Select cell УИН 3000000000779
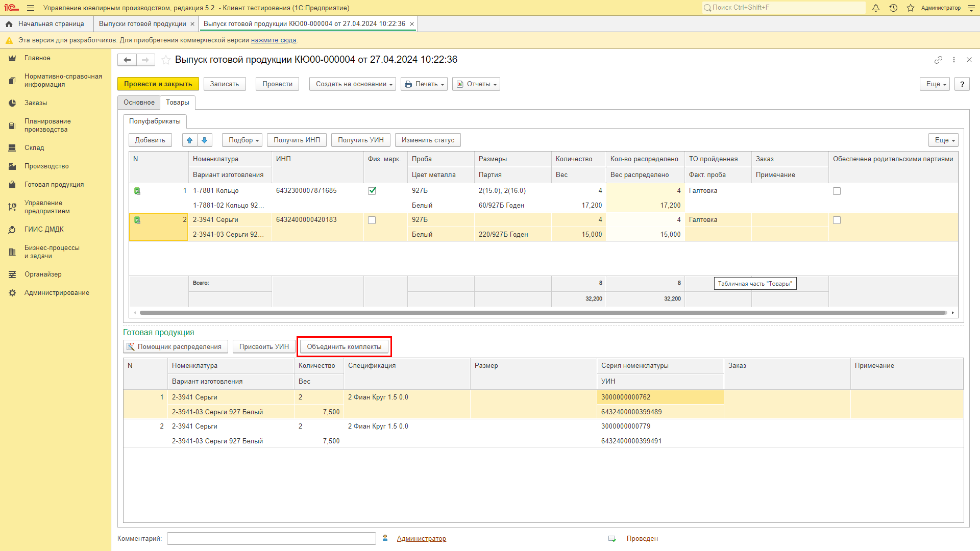Screen dimensions: 980x551 point(660,427)
